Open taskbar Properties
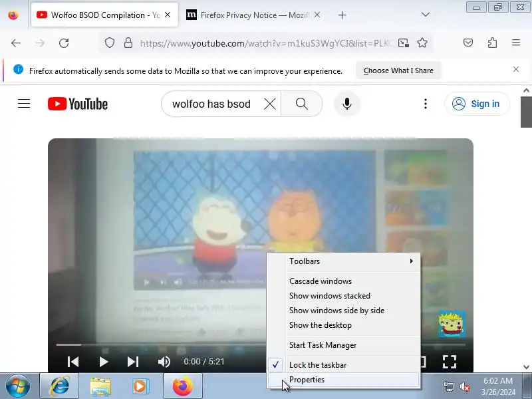This screenshot has height=399, width=532. click(344, 380)
